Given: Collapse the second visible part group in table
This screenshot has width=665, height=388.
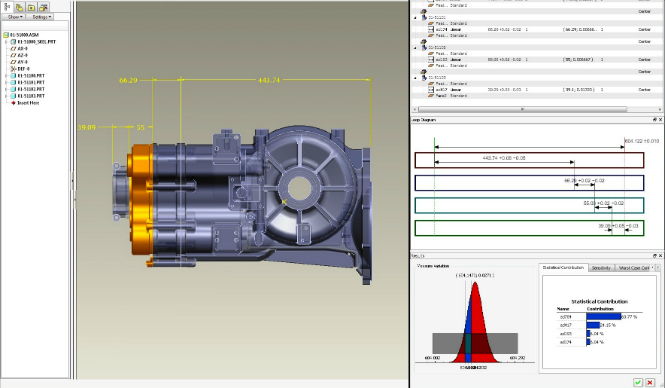Looking at the screenshot, I should click(x=415, y=48).
